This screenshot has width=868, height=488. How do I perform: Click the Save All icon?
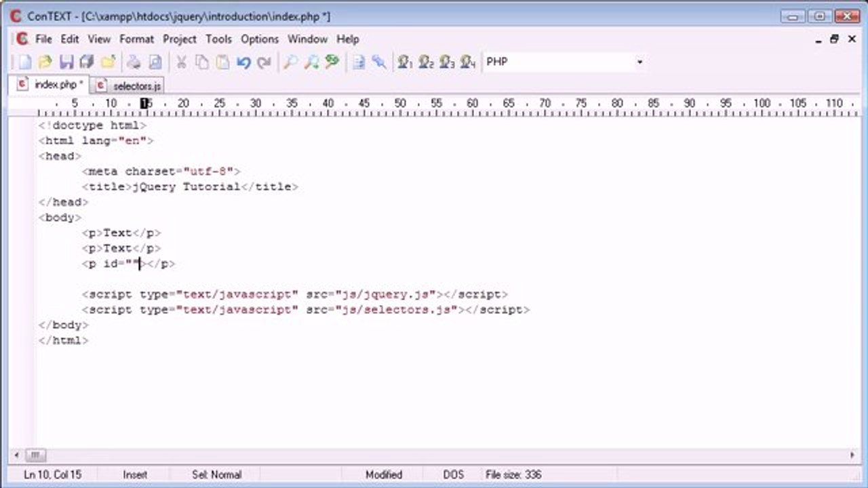(86, 62)
